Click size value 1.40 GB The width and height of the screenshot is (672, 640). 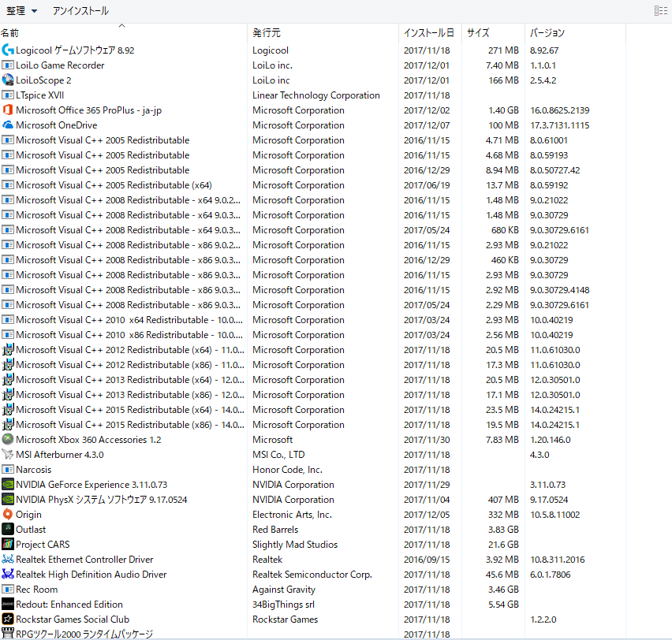503,110
